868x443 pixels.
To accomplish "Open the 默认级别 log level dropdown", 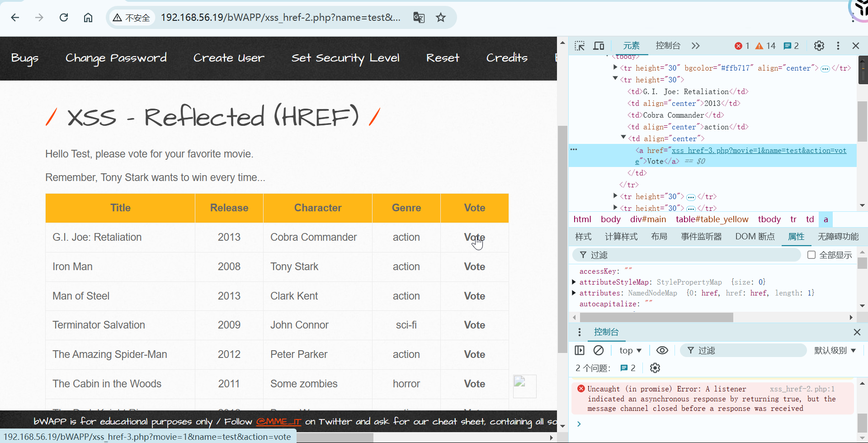I will point(835,350).
